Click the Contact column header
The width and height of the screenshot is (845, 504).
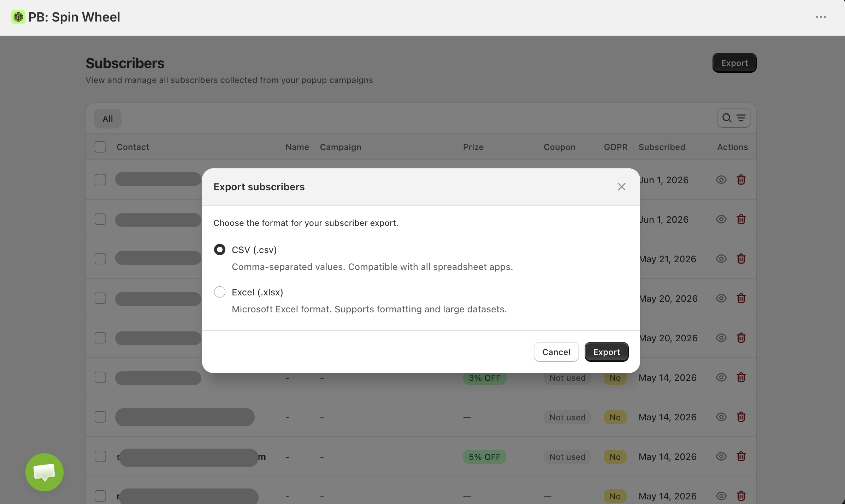pos(133,147)
